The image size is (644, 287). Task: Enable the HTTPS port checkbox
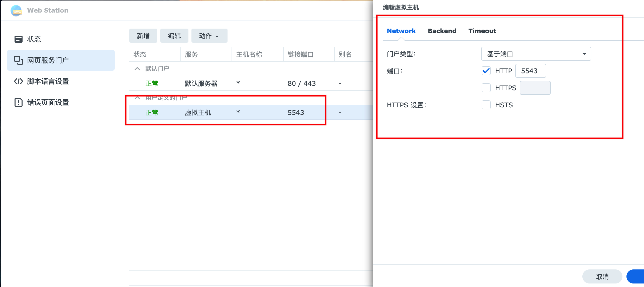pos(486,88)
